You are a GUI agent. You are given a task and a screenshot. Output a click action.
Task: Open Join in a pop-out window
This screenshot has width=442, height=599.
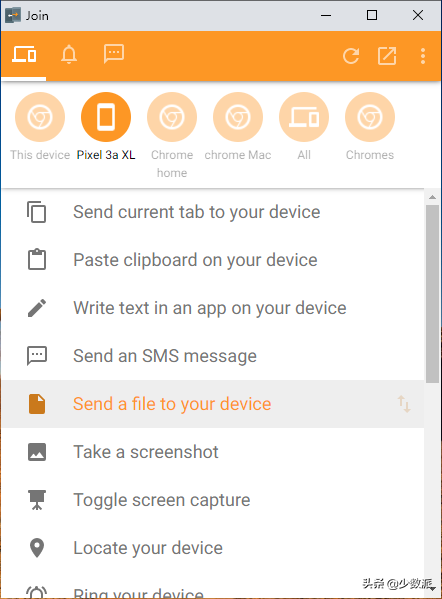(x=387, y=56)
